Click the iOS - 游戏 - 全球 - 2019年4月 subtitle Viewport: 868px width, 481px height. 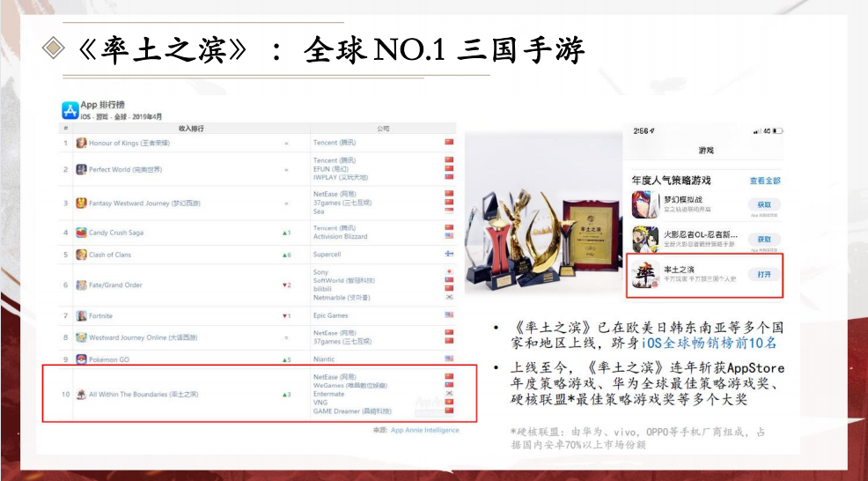pyautogui.click(x=121, y=117)
